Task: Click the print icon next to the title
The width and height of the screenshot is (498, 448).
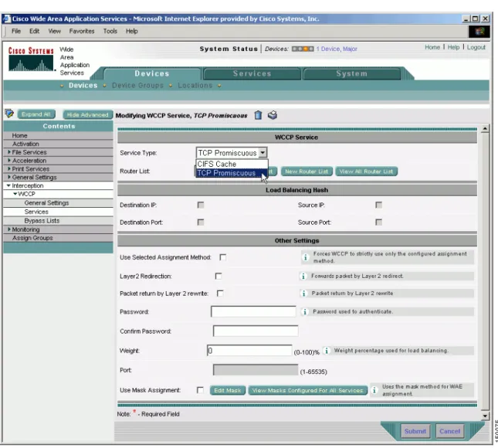Action: click(273, 115)
